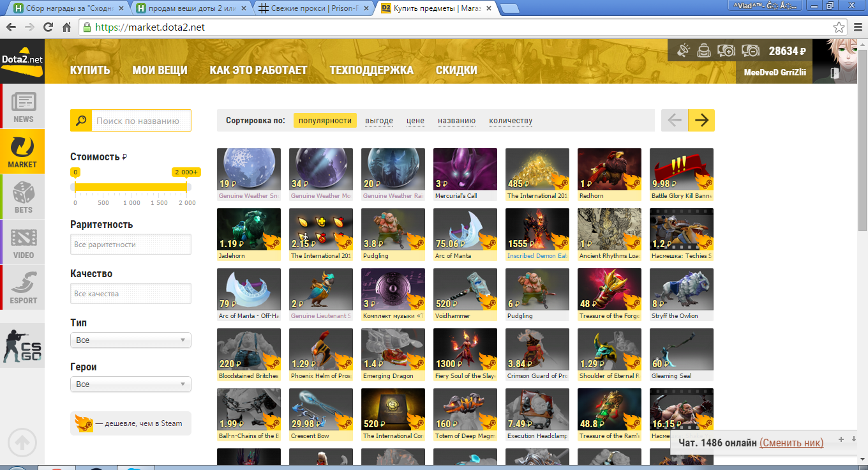Open КАК ЭТО РАБОТАЕТ menu

258,70
